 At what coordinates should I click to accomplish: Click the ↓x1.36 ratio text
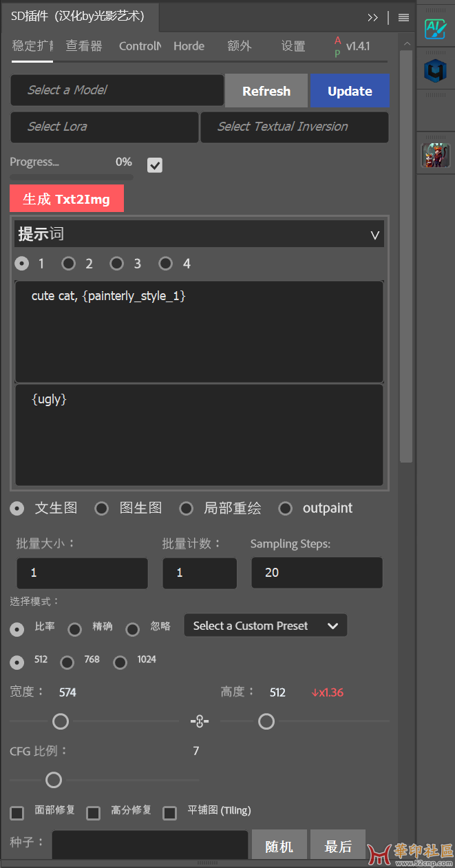pyautogui.click(x=327, y=692)
